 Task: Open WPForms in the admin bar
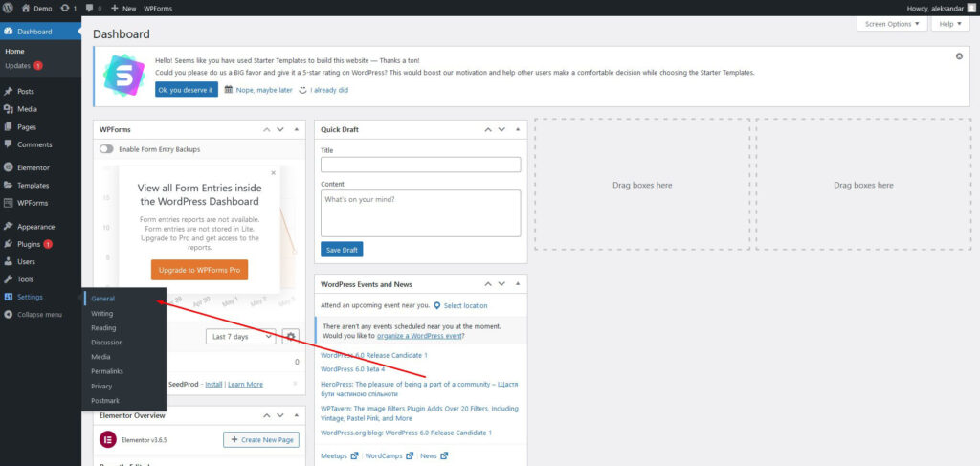[158, 8]
